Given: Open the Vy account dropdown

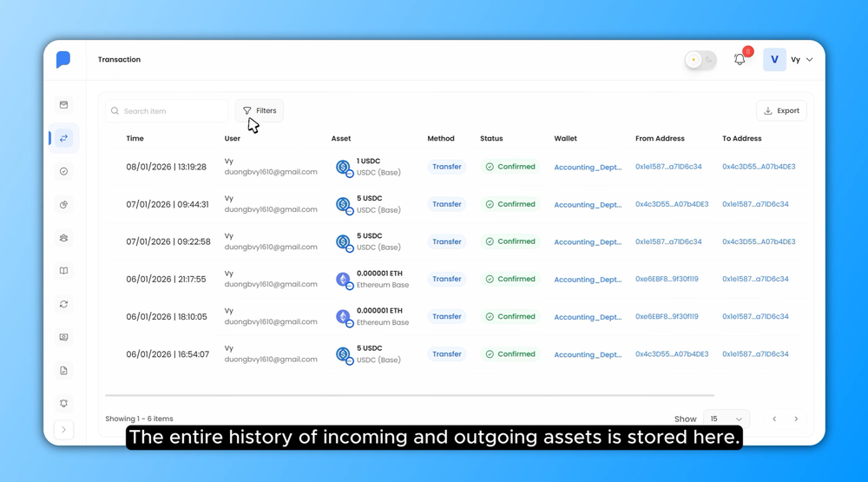Looking at the screenshot, I should pos(802,59).
